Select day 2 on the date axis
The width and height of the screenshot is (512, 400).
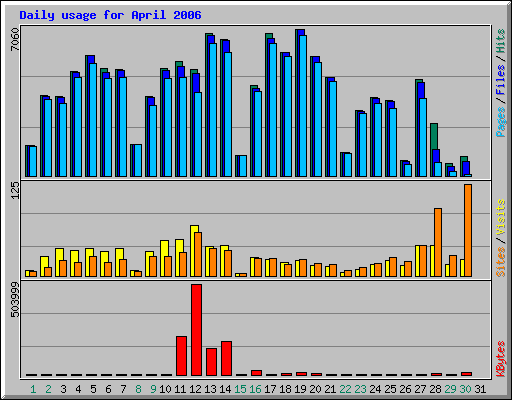pos(48,389)
